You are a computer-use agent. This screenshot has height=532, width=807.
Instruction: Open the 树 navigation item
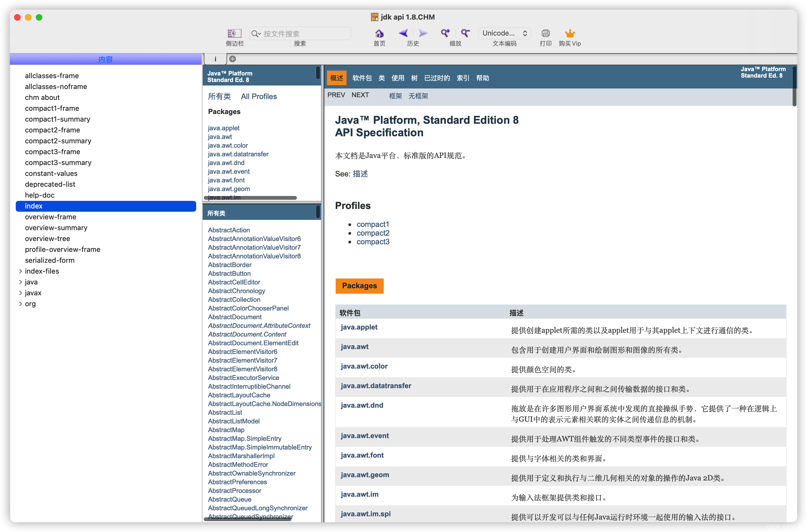[x=414, y=78]
